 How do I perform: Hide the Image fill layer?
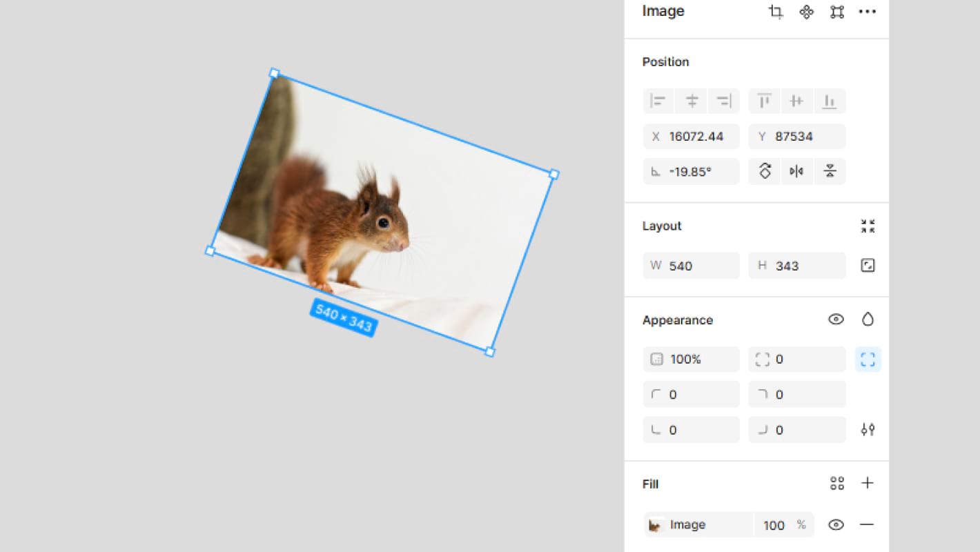[x=836, y=525]
